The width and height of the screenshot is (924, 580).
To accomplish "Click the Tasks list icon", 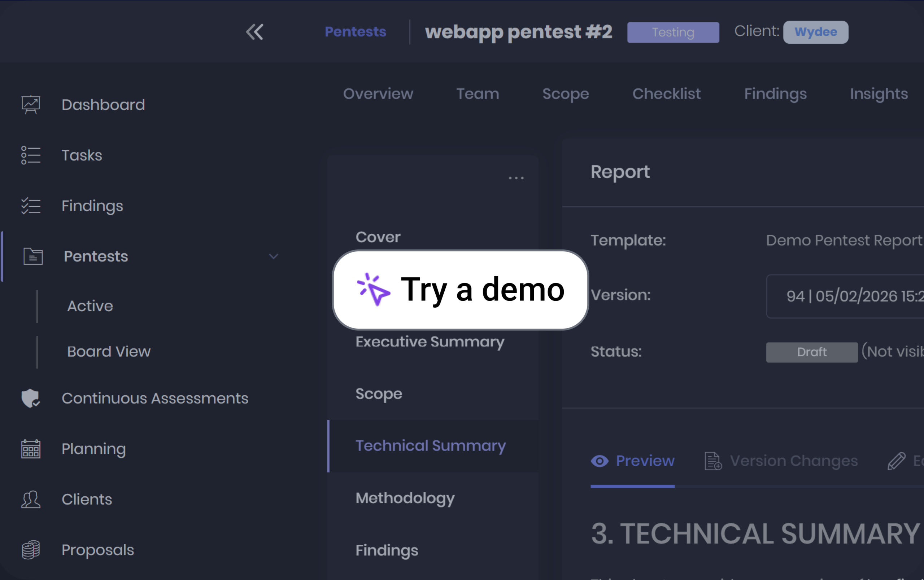I will click(31, 155).
